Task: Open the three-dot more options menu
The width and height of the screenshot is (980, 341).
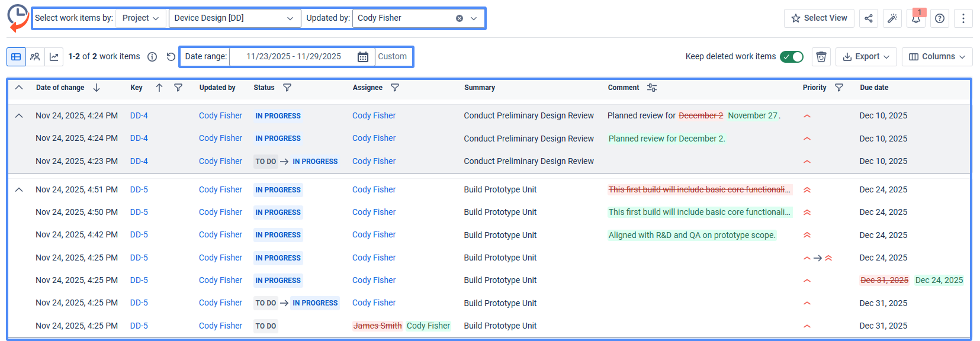Action: [x=963, y=18]
